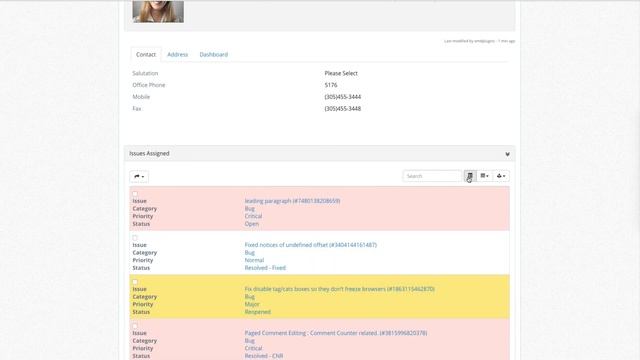Open Fixed notices of undefined offset link
Viewport: 640px width, 360px height.
coord(311,245)
